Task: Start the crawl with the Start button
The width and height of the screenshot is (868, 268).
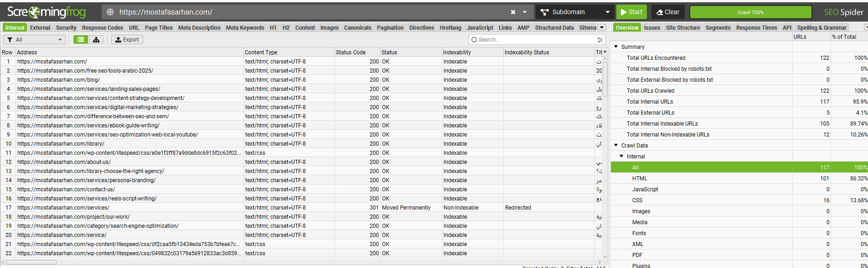Action: pos(631,12)
